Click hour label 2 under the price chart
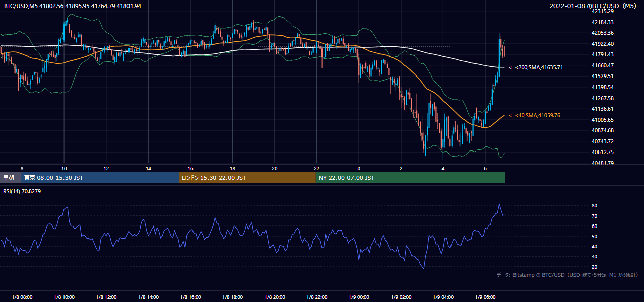Viewport: 644px width, 302px height. [x=401, y=168]
